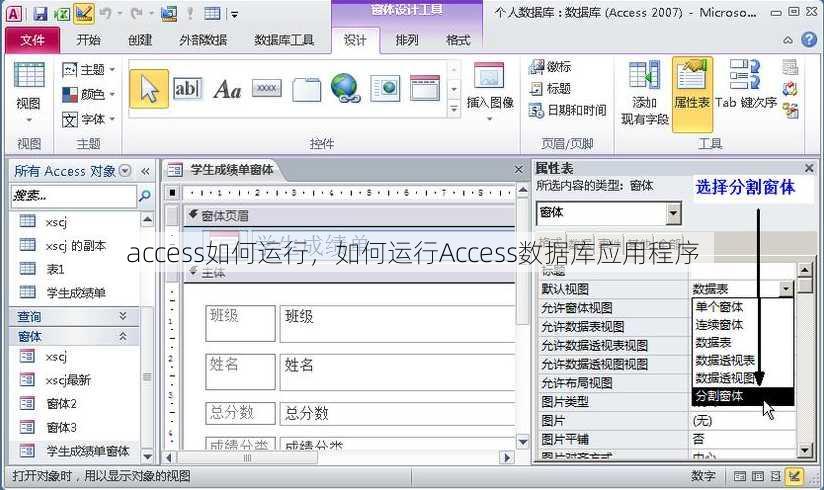
Task: Select table 'xscj 的副本' in navigation pane
Action: click(75, 246)
